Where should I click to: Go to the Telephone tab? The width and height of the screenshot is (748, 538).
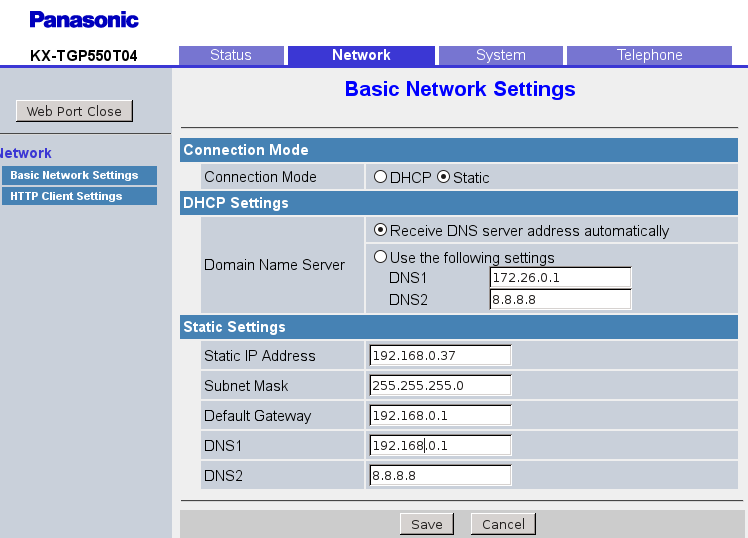650,55
